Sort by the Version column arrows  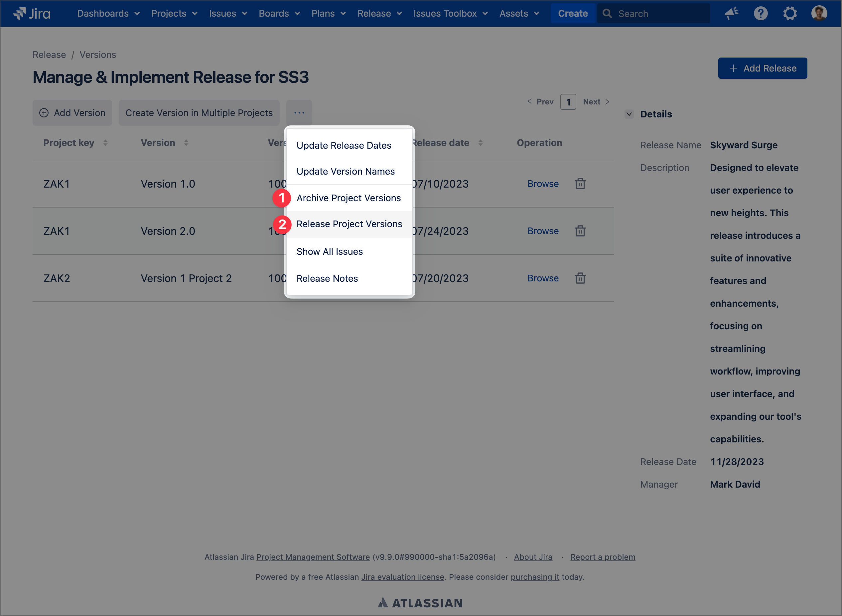pos(186,143)
